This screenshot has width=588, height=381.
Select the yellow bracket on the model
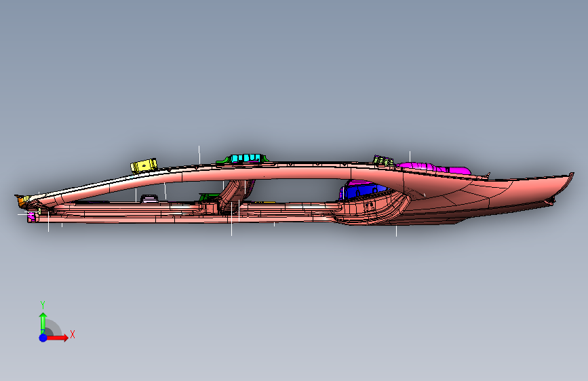coord(144,165)
